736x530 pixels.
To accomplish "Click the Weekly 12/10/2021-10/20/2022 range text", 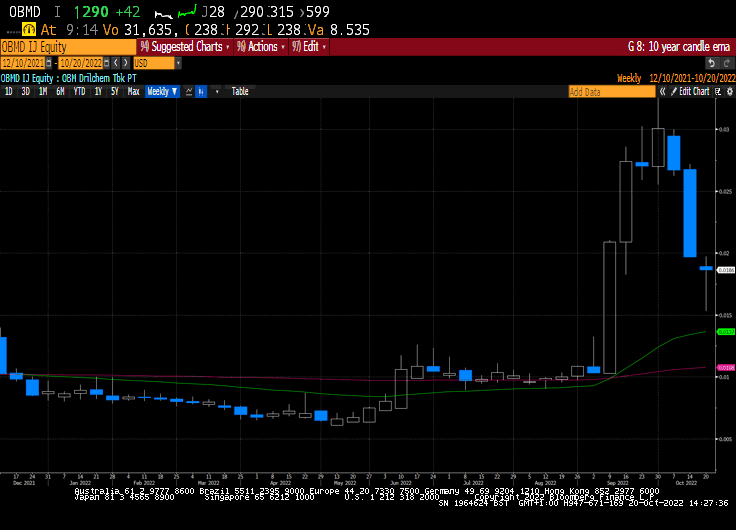I will coord(676,78).
